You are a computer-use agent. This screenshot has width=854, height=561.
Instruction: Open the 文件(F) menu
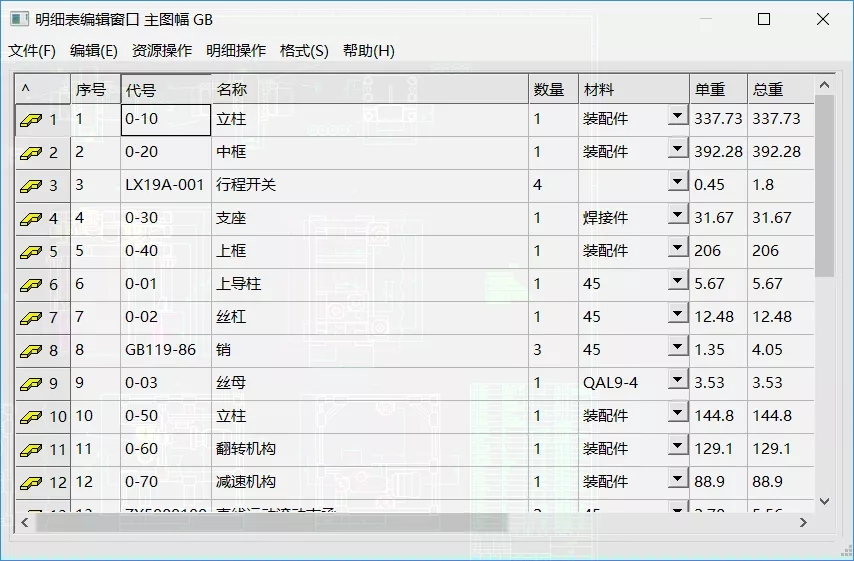point(32,51)
